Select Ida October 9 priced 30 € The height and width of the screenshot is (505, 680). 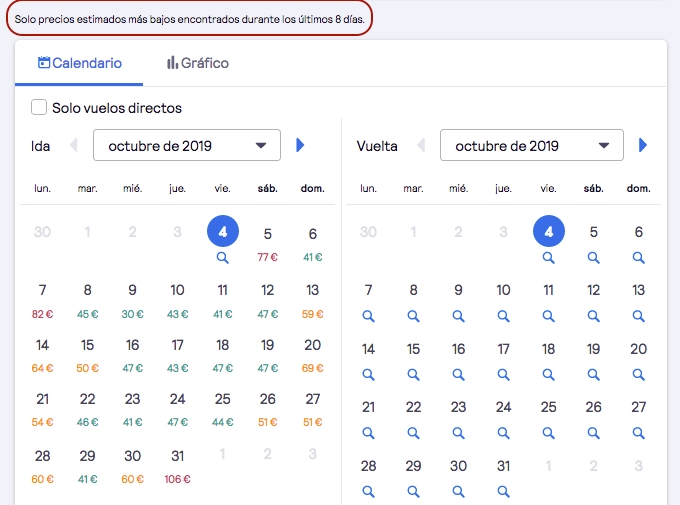point(132,300)
